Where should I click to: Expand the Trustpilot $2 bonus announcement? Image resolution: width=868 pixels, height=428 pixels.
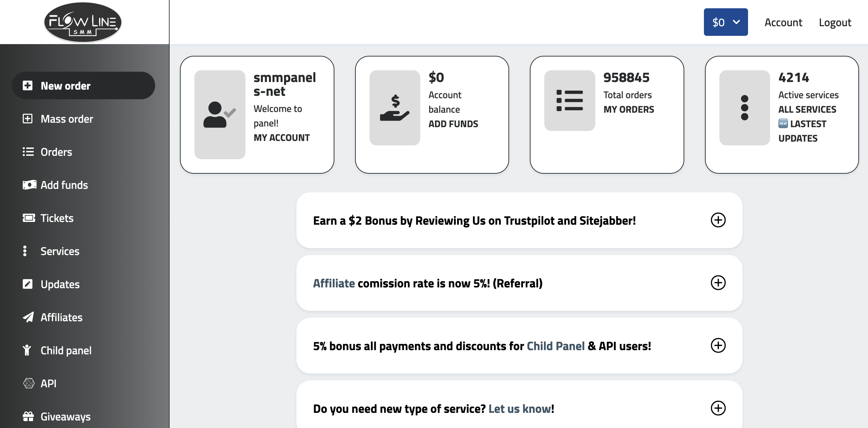click(x=718, y=220)
